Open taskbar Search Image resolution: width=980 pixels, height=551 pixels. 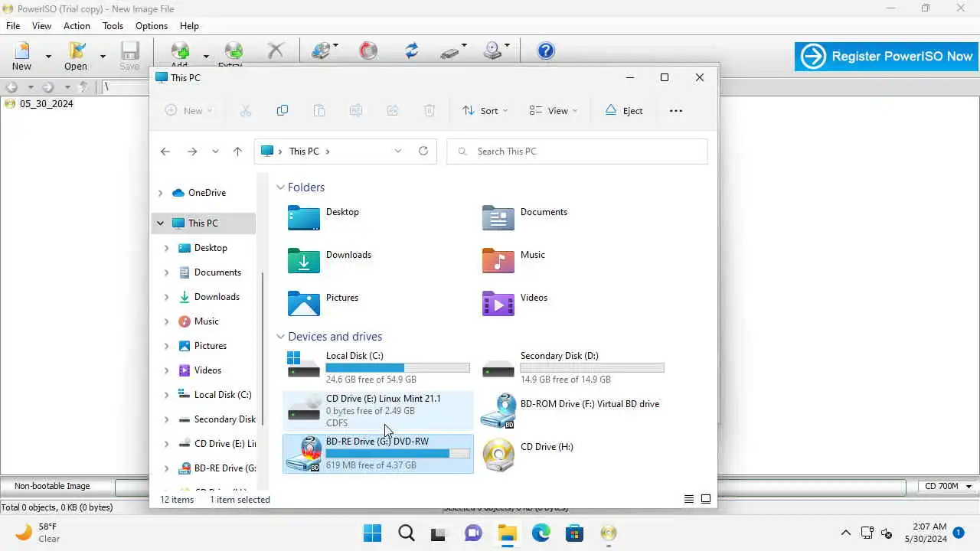tap(406, 533)
